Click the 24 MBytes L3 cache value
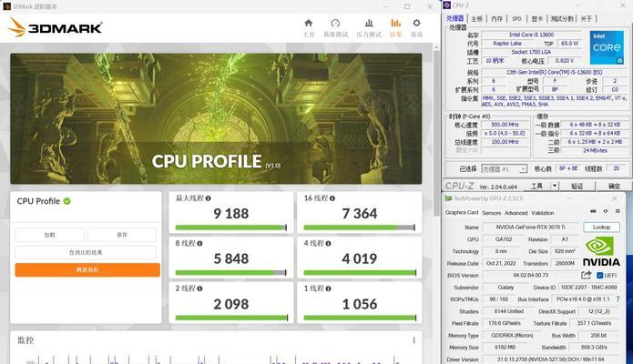This screenshot has height=364, width=633. point(595,150)
